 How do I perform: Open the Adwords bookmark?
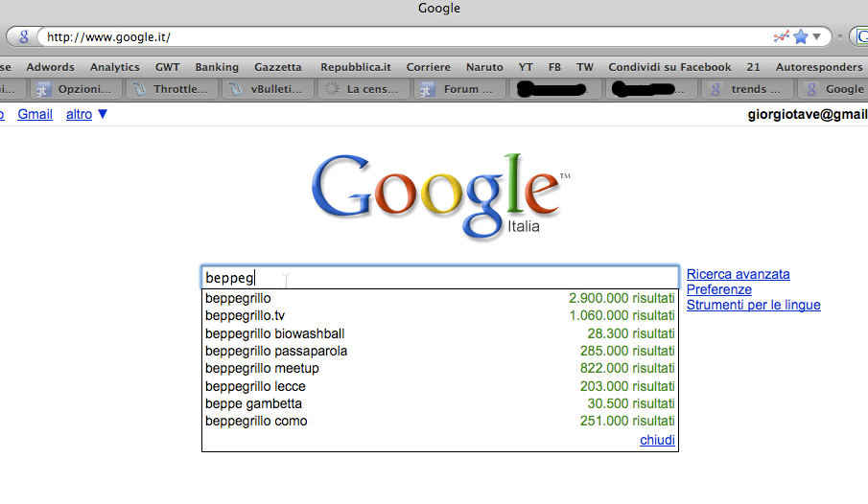[x=51, y=67]
